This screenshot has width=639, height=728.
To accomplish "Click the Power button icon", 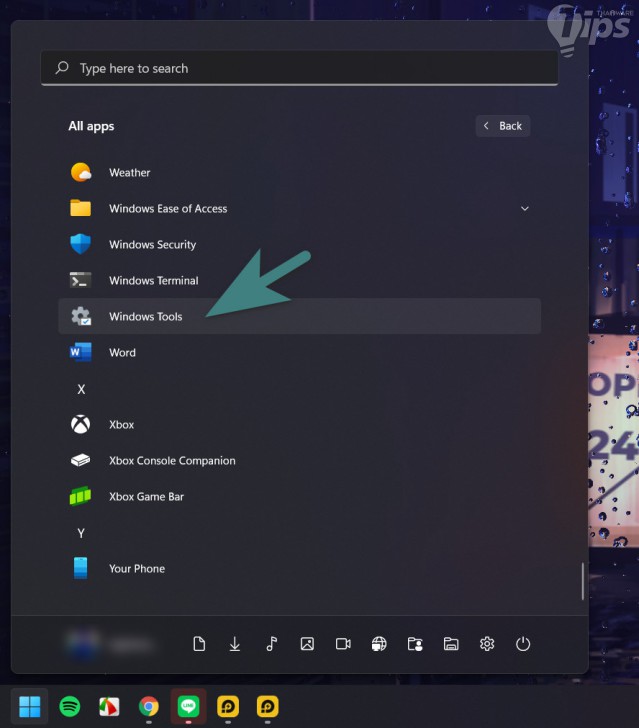I will pos(523,644).
